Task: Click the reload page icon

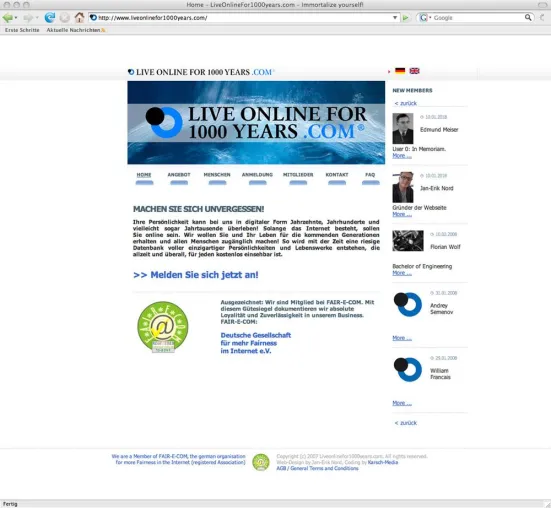Action: [50, 17]
